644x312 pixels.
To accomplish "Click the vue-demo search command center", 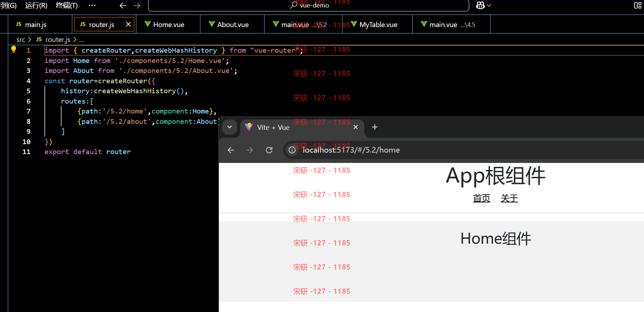I will [x=308, y=5].
